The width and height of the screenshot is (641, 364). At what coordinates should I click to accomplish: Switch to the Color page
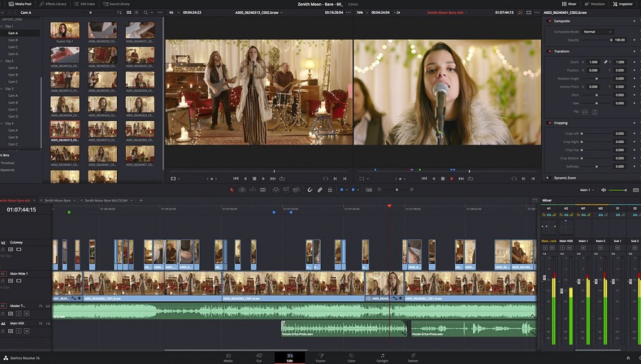coord(351,358)
